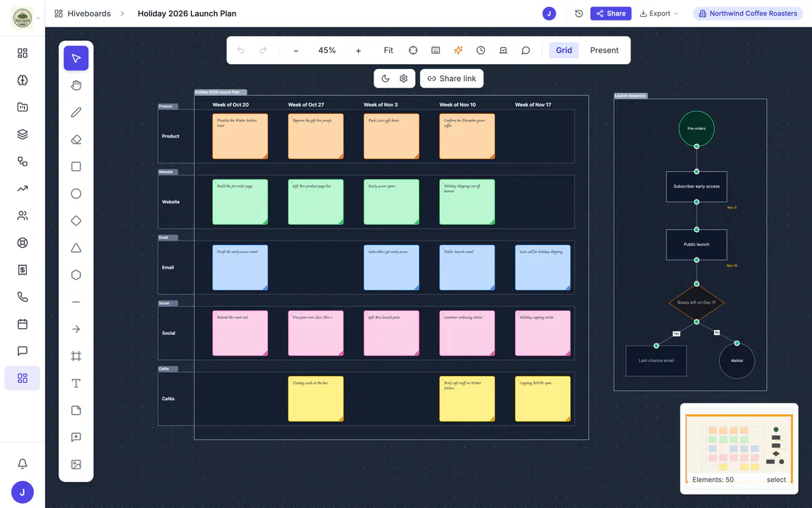This screenshot has height=508, width=812.
Task: Redo the canvas action
Action: point(263,50)
